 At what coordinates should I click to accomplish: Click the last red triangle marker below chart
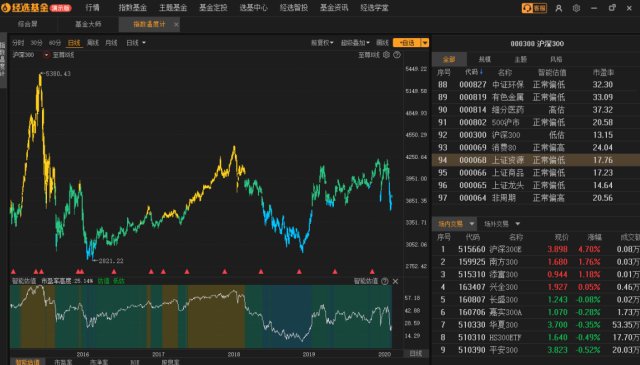click(x=372, y=272)
